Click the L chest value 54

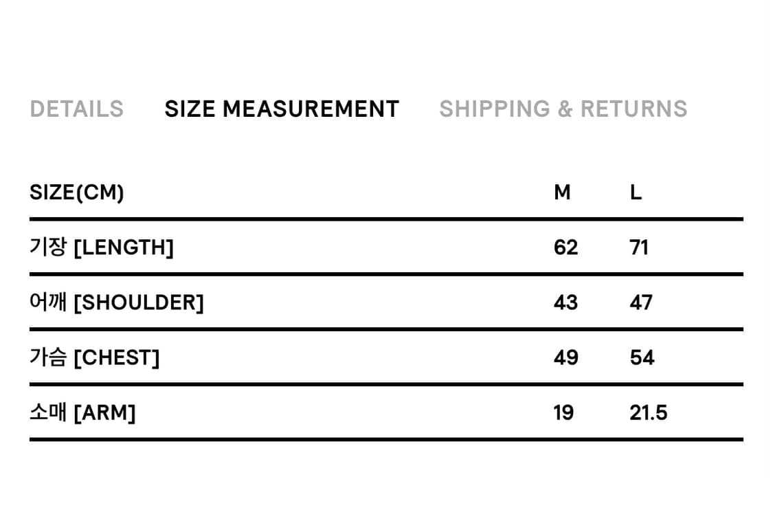(642, 357)
